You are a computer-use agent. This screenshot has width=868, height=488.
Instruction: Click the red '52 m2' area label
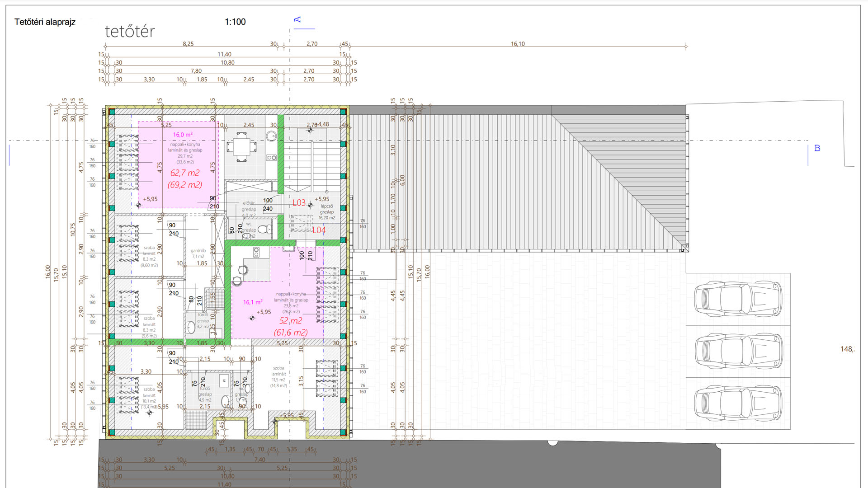click(291, 321)
